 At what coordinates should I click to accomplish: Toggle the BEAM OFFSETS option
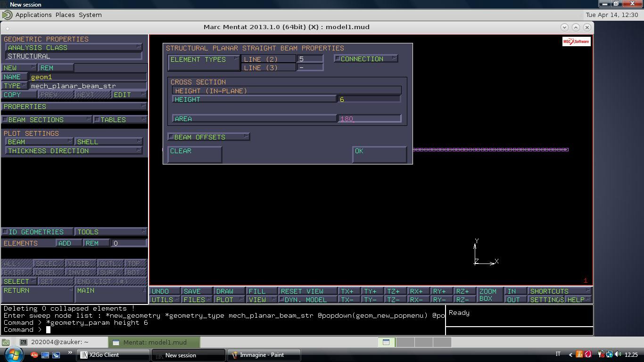point(208,137)
